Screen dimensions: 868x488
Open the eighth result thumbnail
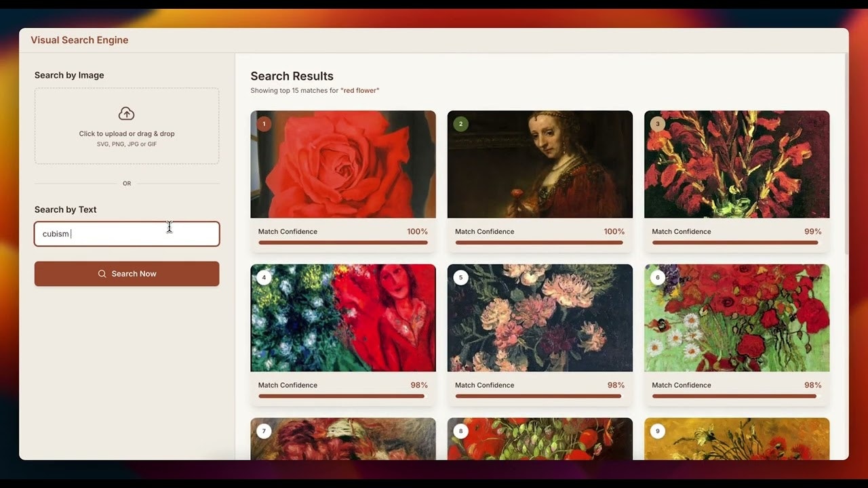coord(540,439)
